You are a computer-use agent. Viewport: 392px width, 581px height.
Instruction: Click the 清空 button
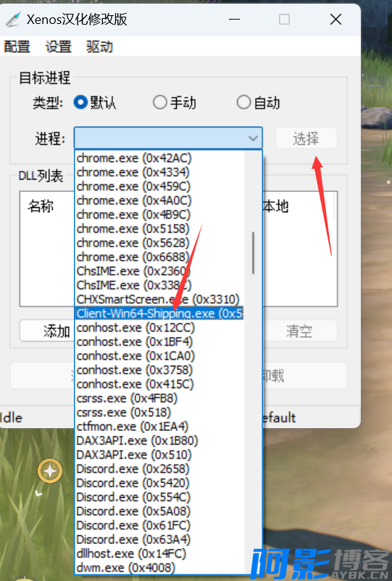coord(299,331)
